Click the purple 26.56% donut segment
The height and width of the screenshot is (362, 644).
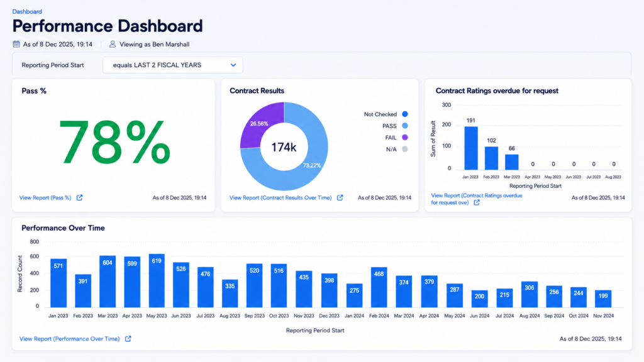click(x=258, y=123)
